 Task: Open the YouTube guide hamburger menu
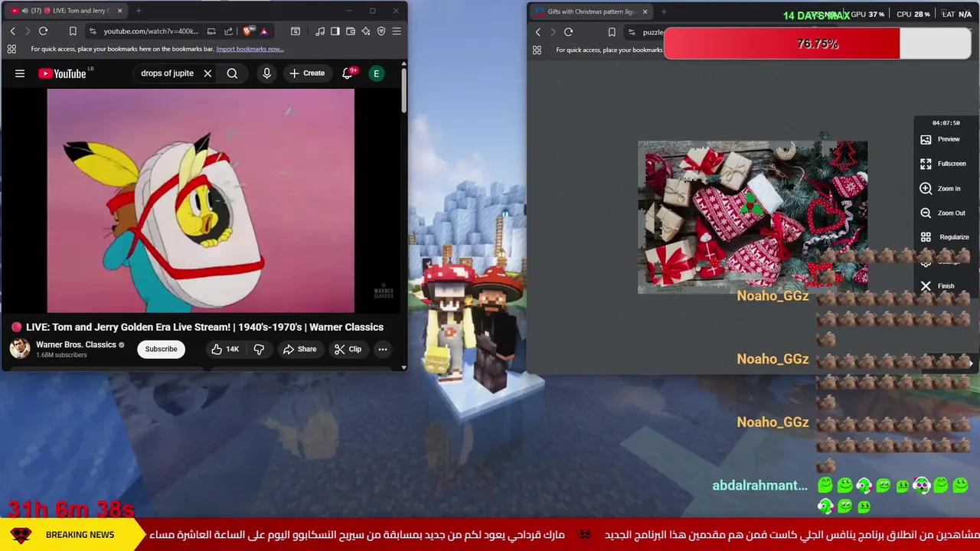click(x=20, y=73)
